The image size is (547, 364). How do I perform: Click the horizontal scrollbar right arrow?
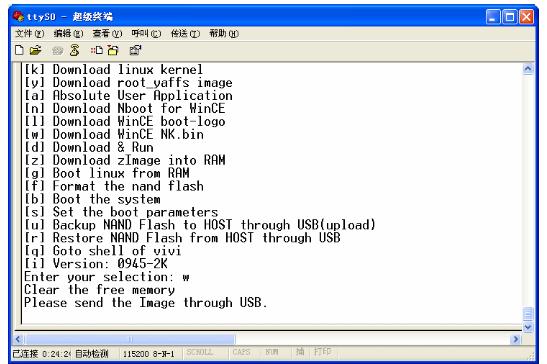click(516, 339)
